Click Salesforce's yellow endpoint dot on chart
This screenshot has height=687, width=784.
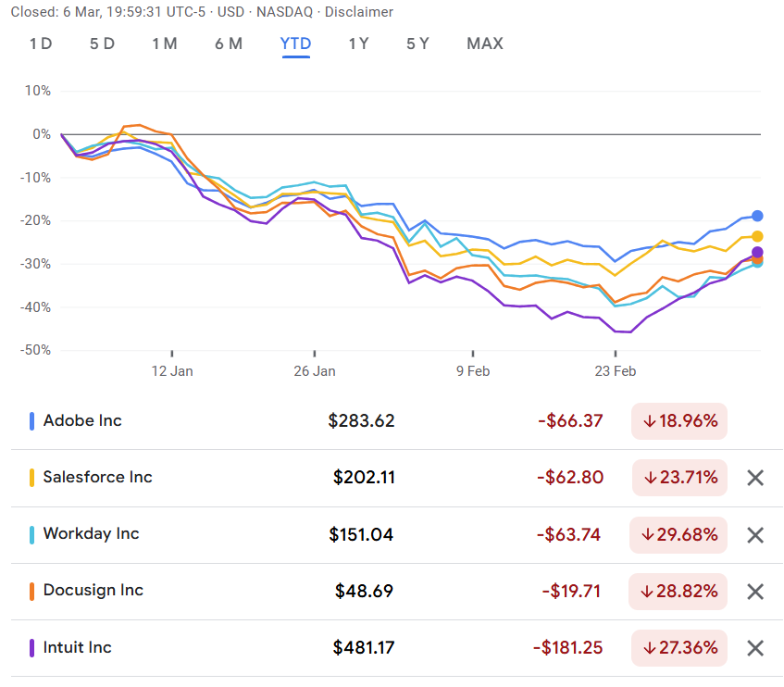(757, 237)
